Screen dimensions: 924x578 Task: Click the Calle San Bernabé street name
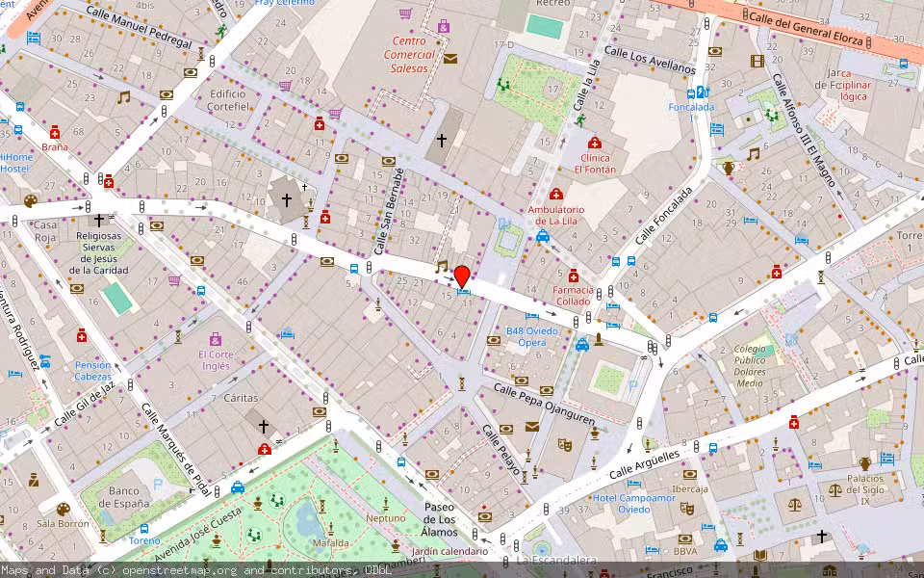click(390, 212)
